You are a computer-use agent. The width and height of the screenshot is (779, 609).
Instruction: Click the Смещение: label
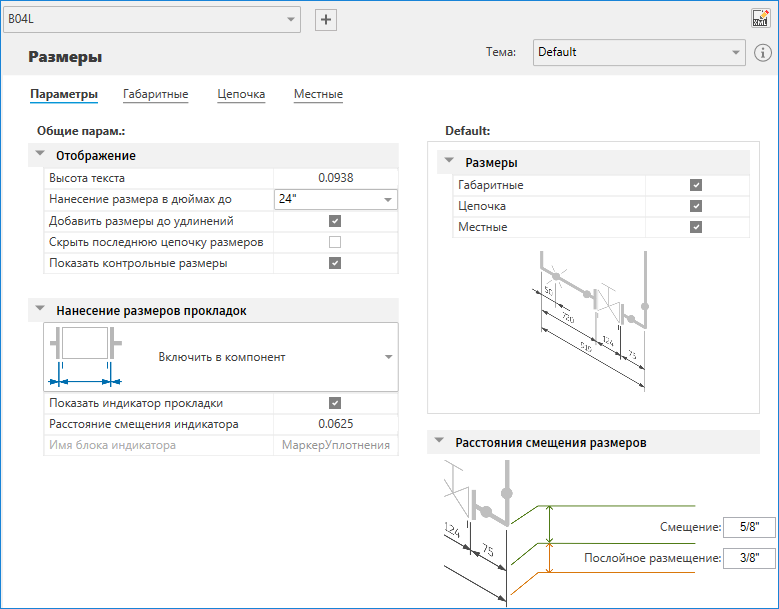click(691, 527)
